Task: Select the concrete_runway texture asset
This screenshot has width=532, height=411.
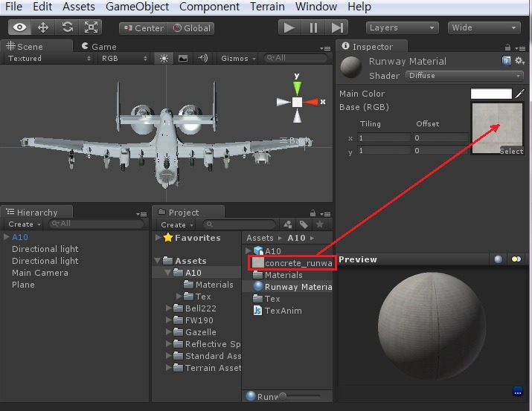Action: [292, 263]
